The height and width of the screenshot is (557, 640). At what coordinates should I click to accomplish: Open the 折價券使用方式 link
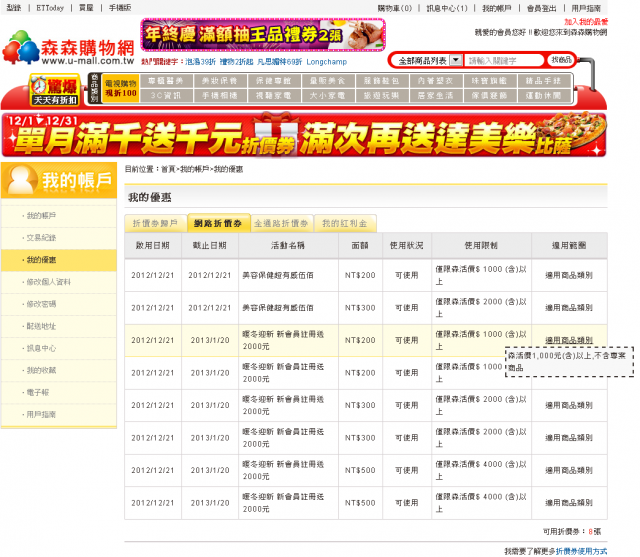click(581, 551)
